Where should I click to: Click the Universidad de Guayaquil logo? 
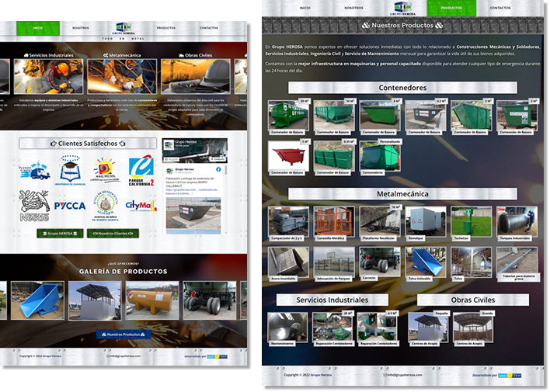[70, 169]
